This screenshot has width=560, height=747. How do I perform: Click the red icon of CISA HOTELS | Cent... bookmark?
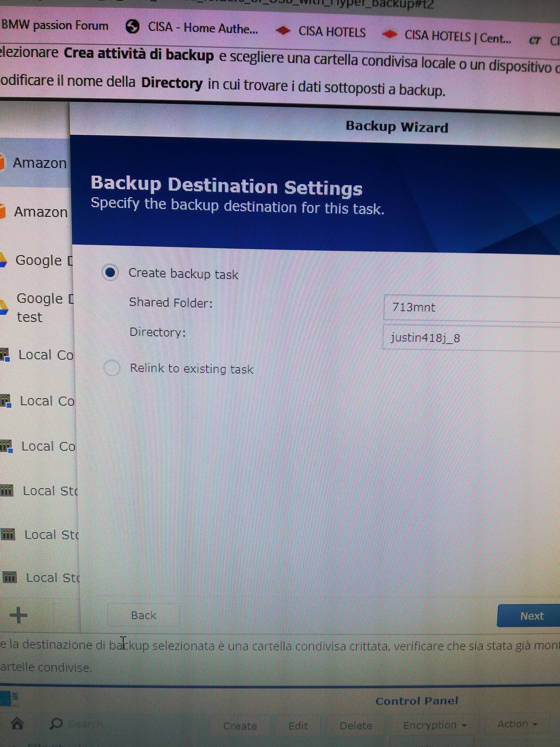coord(390,34)
